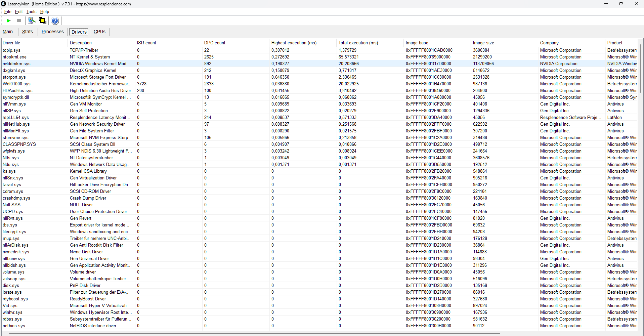Viewport: 644px width, 336px height.
Task: Switch to the Main tab
Action: point(7,32)
